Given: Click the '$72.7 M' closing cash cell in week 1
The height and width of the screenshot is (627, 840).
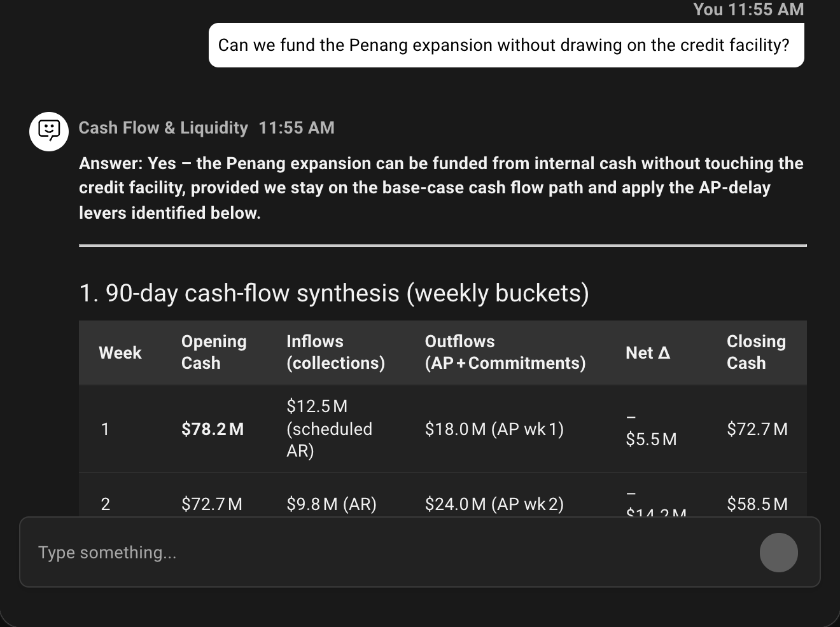Looking at the screenshot, I should (757, 429).
